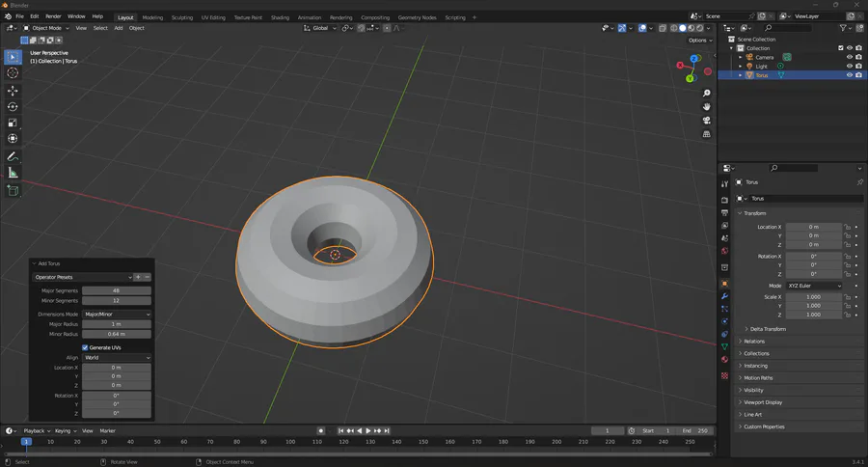Uncheck the Collection exclude checkbox

[x=841, y=48]
